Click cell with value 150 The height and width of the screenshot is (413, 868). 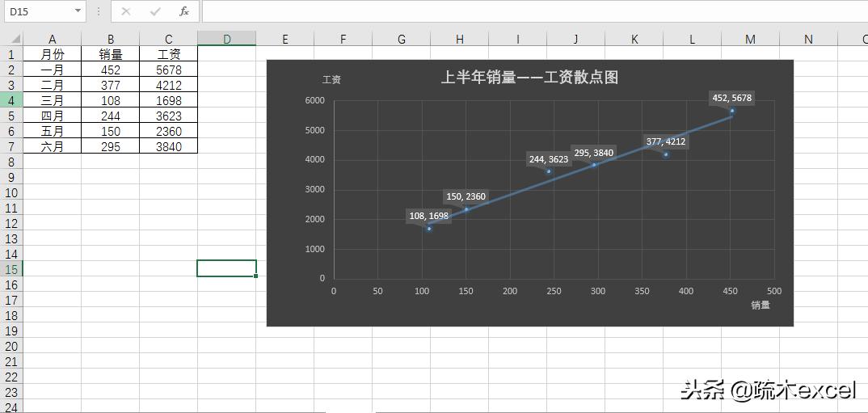tap(111, 131)
